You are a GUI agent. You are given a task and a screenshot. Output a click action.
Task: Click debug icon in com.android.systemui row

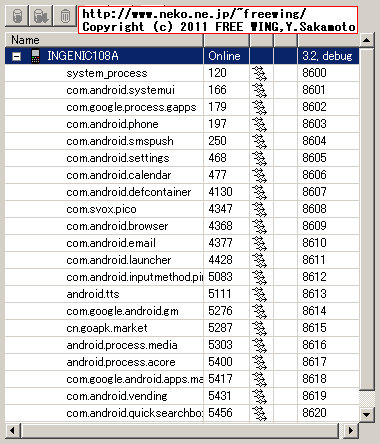(x=260, y=90)
